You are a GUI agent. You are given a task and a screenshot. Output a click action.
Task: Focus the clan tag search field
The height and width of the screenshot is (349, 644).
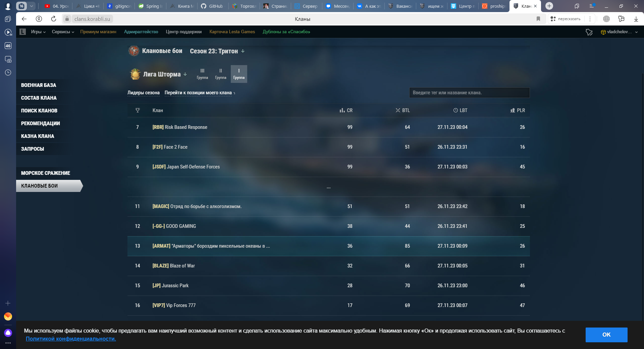pos(470,93)
